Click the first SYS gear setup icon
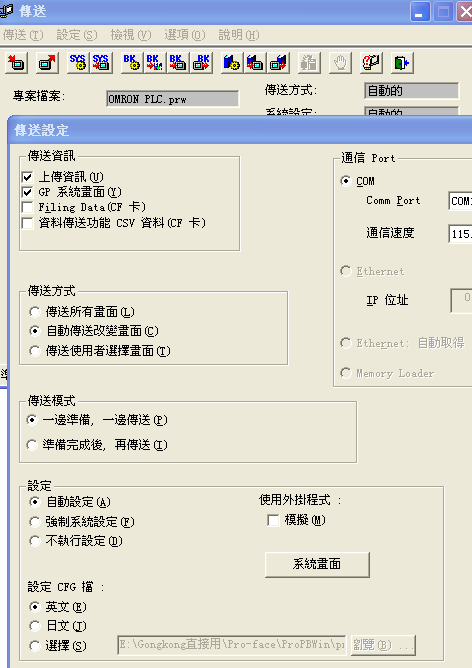The width and height of the screenshot is (472, 668). (x=78, y=63)
